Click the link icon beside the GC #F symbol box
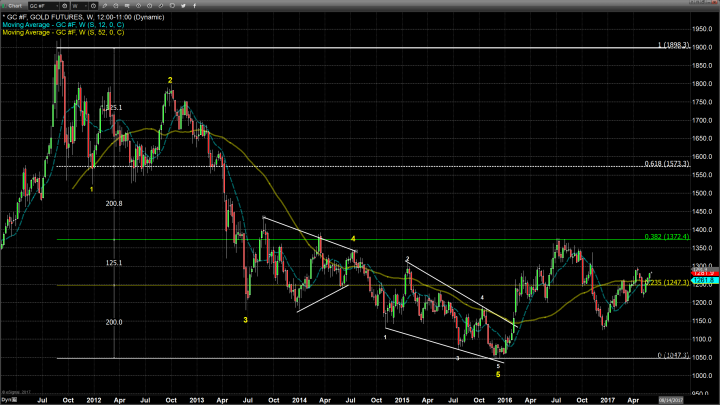The width and height of the screenshot is (720, 405). [65, 6]
